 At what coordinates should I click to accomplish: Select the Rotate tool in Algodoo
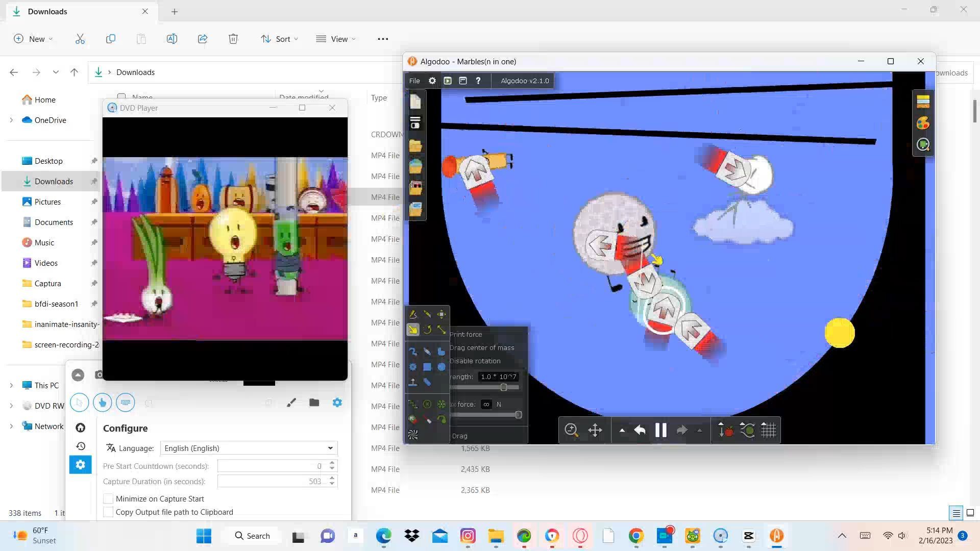click(427, 330)
